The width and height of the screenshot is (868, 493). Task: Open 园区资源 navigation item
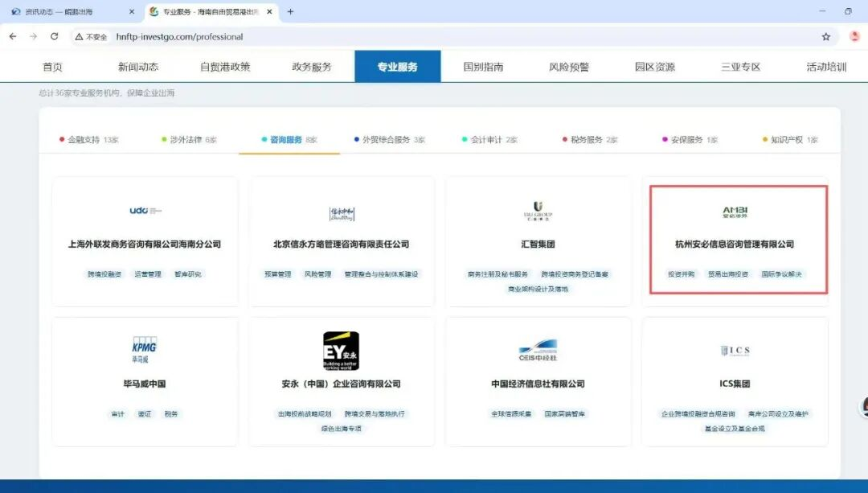point(655,67)
